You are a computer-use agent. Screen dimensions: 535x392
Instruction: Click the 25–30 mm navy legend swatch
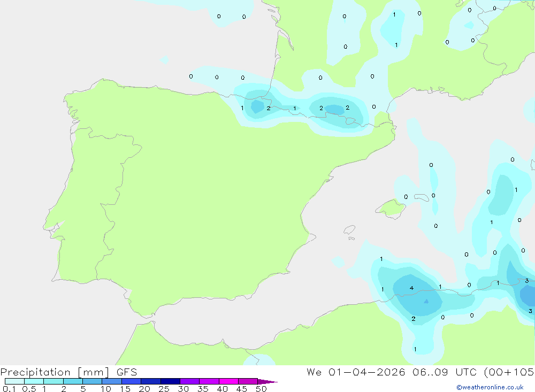(x=170, y=381)
